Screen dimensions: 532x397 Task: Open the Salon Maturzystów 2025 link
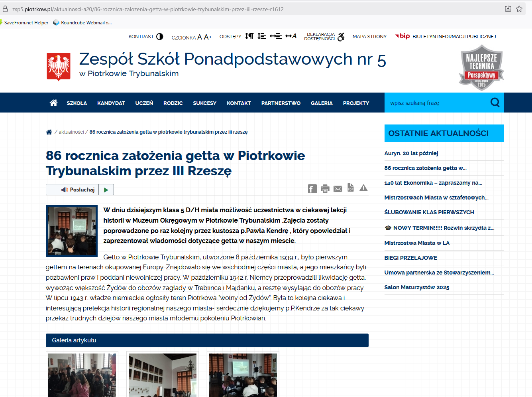pyautogui.click(x=416, y=287)
